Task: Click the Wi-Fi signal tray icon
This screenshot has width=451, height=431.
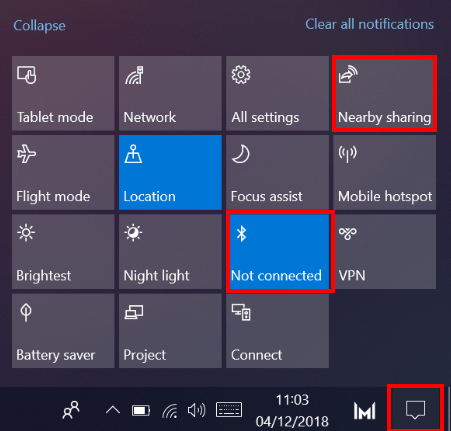Action: point(170,410)
